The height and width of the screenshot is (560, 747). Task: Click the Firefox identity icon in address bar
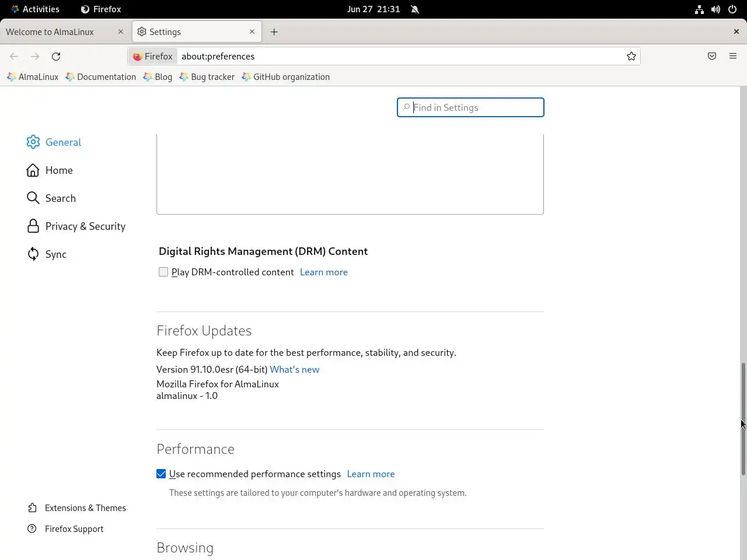pos(137,57)
